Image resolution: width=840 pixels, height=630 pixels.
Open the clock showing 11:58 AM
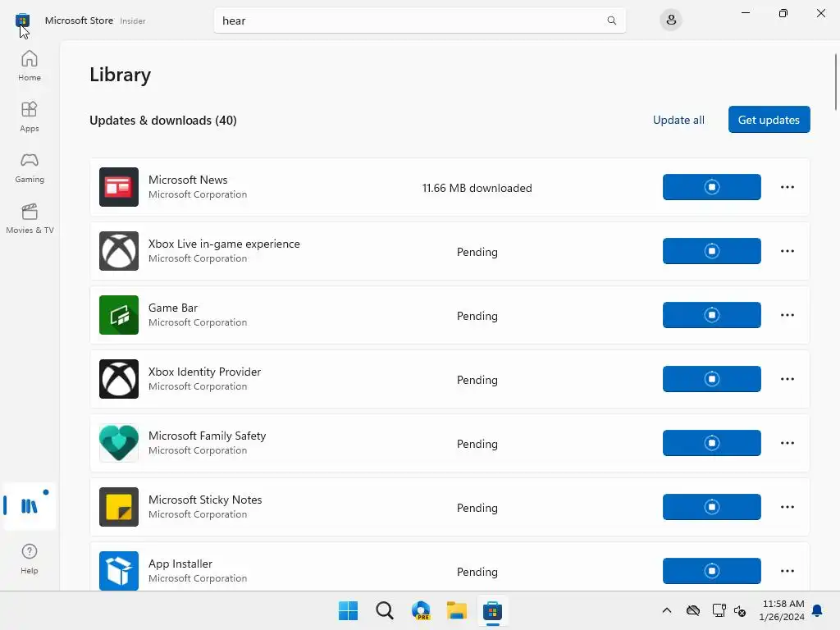click(782, 610)
